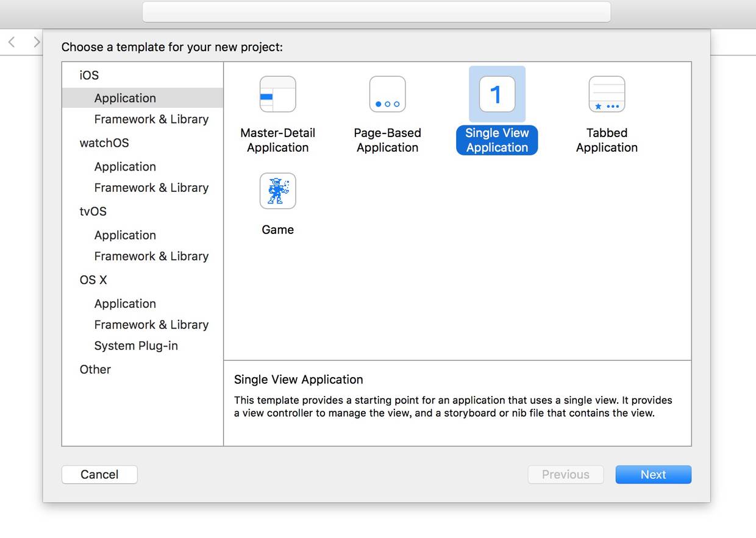Select the Master-Detail Application template icon

pyautogui.click(x=277, y=94)
